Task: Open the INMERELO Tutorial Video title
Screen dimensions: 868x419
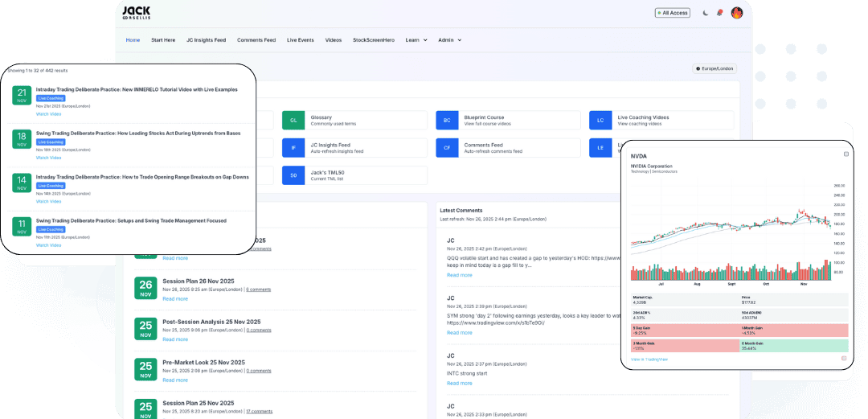Action: pos(137,89)
